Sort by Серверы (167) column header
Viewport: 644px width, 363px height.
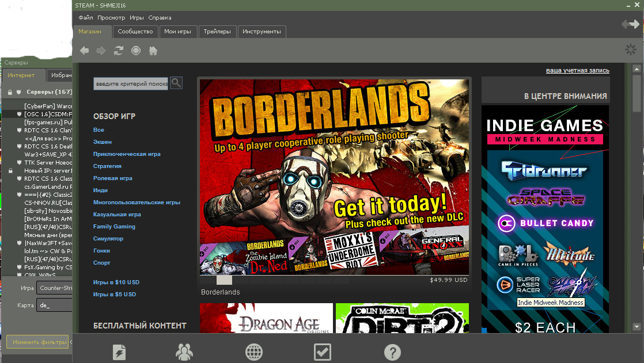pyautogui.click(x=50, y=92)
